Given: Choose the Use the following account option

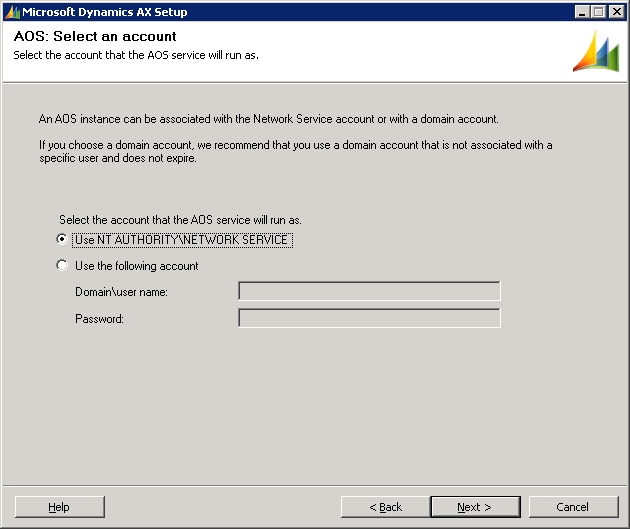Looking at the screenshot, I should (x=62, y=266).
